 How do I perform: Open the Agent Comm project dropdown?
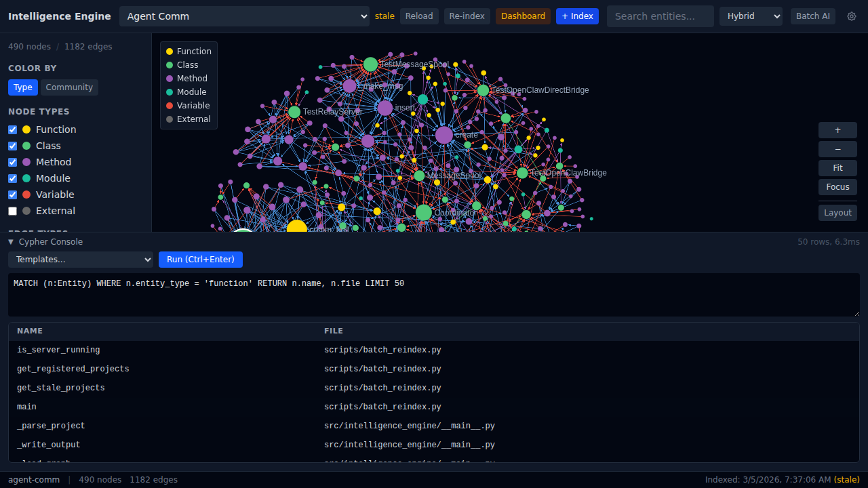point(244,16)
